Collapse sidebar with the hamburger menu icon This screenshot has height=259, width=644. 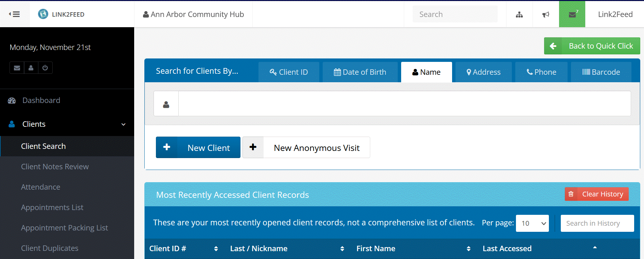[14, 14]
